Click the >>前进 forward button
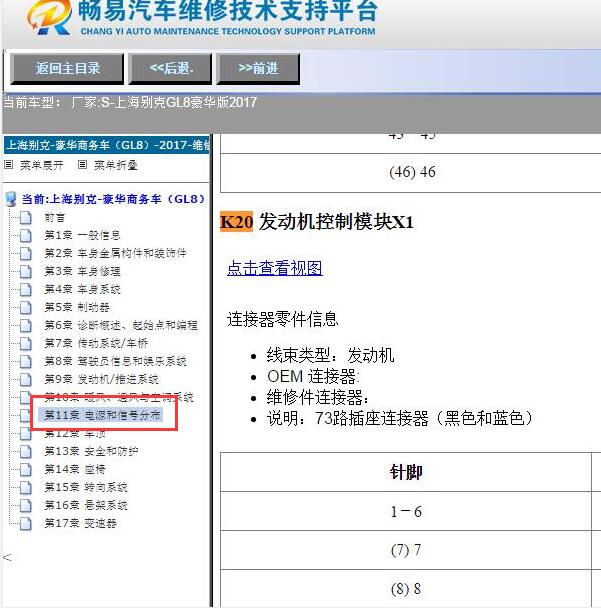This screenshot has width=601, height=608. pos(258,69)
